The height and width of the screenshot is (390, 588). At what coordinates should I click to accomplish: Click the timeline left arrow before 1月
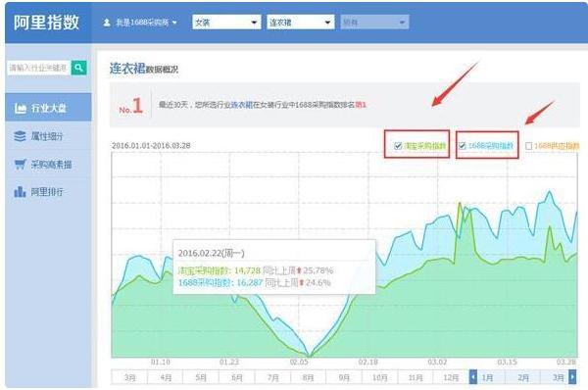pyautogui.click(x=473, y=376)
